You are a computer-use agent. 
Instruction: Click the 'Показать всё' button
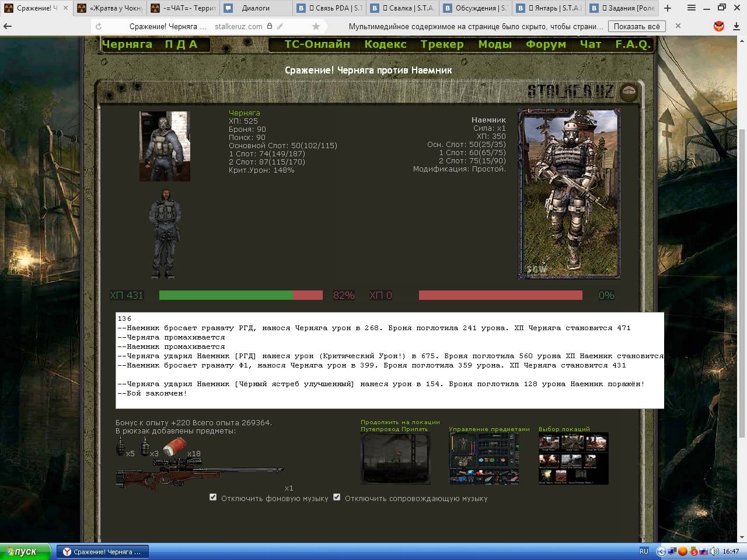pyautogui.click(x=637, y=26)
